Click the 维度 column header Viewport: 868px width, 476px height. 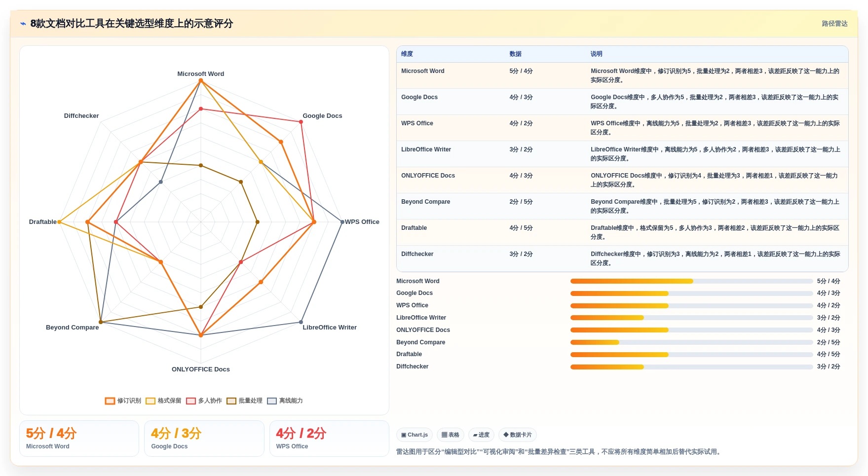407,54
